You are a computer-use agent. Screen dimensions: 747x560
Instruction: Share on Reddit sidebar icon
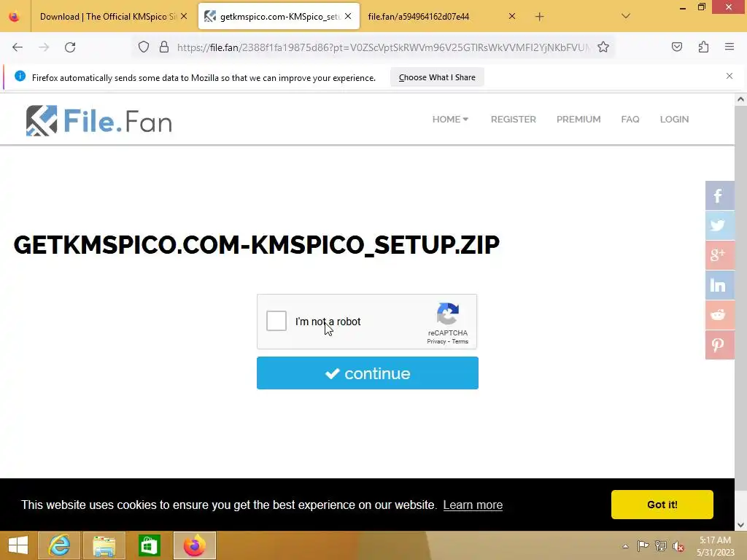[719, 315]
